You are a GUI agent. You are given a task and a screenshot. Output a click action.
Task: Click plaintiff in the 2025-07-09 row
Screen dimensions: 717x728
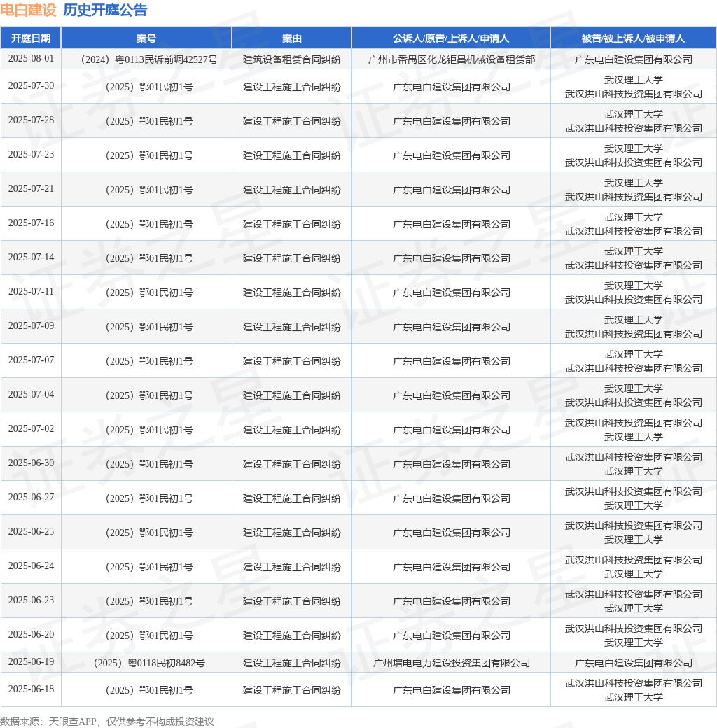coord(452,328)
